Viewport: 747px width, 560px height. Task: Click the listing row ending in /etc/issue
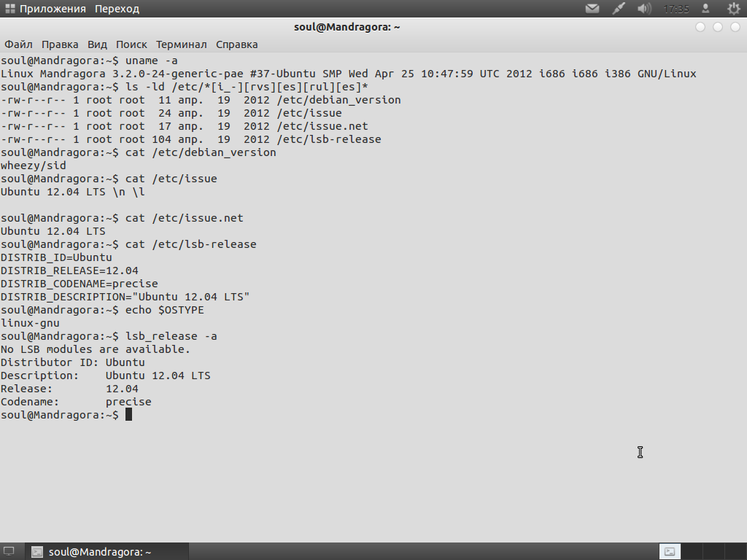(x=171, y=113)
